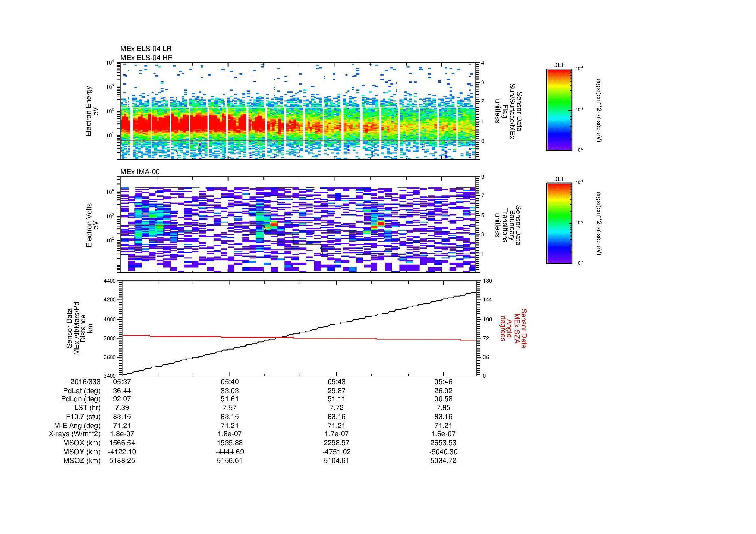Click the time tick '05:43'
The height and width of the screenshot is (534, 756).
coord(336,382)
